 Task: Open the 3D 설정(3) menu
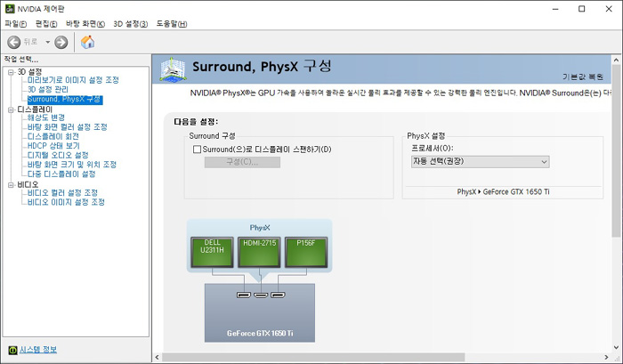pyautogui.click(x=130, y=24)
